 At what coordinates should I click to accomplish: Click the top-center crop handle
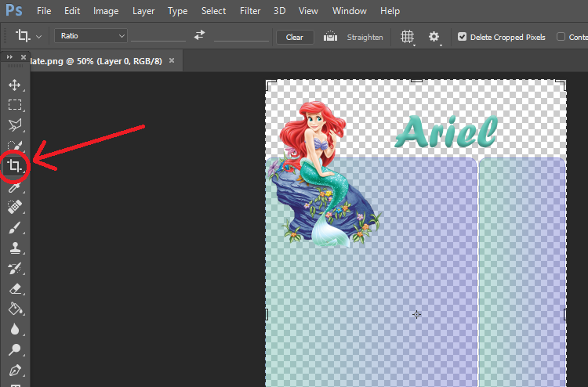click(x=416, y=81)
